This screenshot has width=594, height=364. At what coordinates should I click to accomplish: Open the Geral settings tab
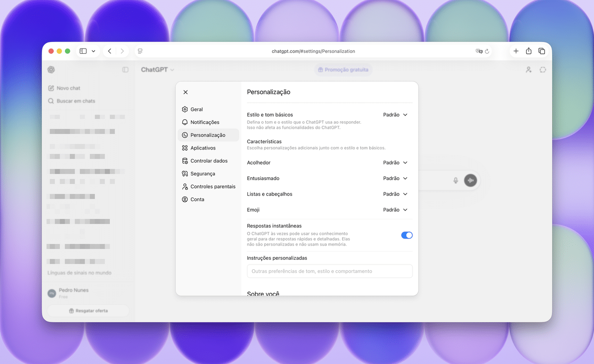coord(196,109)
